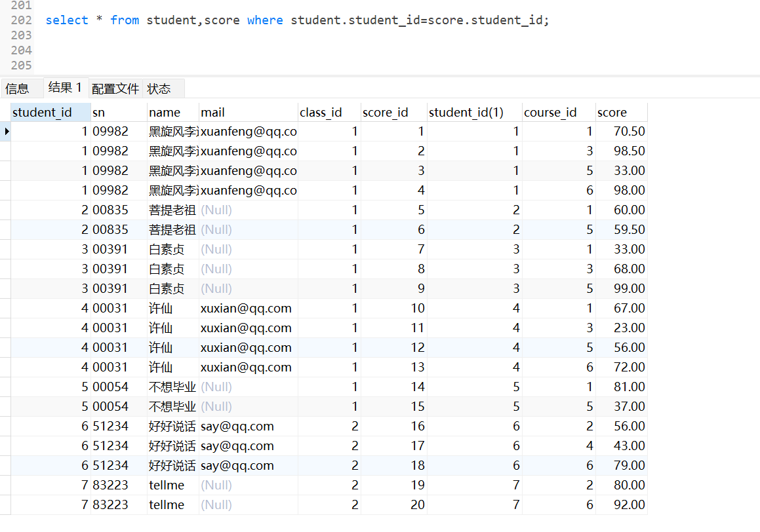760x532 pixels.
Task: Click sn 51234 in score_id 17 row
Action: point(119,446)
